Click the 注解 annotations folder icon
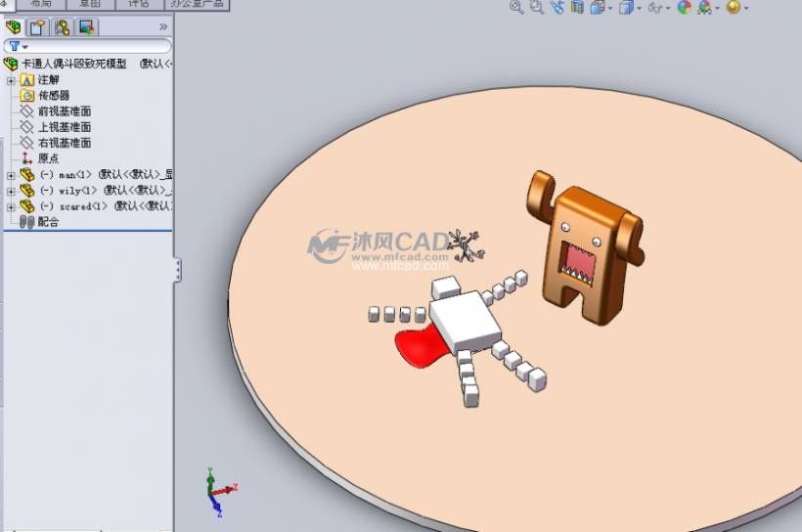The height and width of the screenshot is (532, 802). 27,80
